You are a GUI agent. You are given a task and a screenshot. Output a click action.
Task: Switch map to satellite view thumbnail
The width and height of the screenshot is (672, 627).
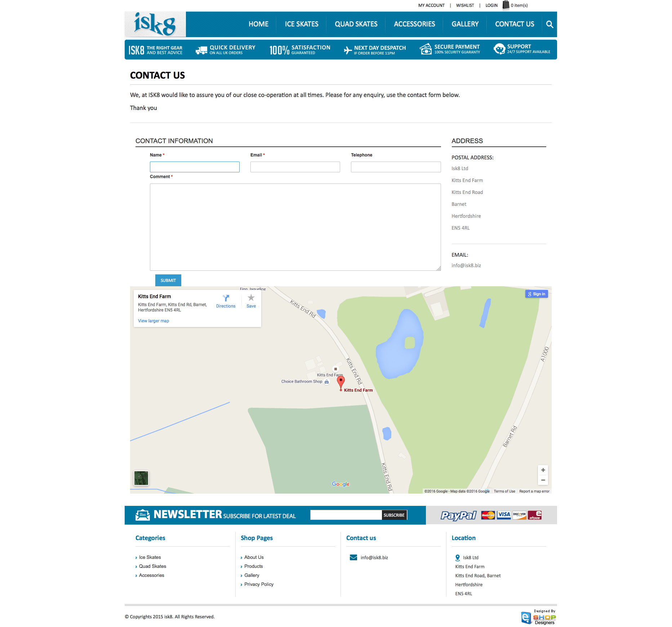click(x=141, y=478)
